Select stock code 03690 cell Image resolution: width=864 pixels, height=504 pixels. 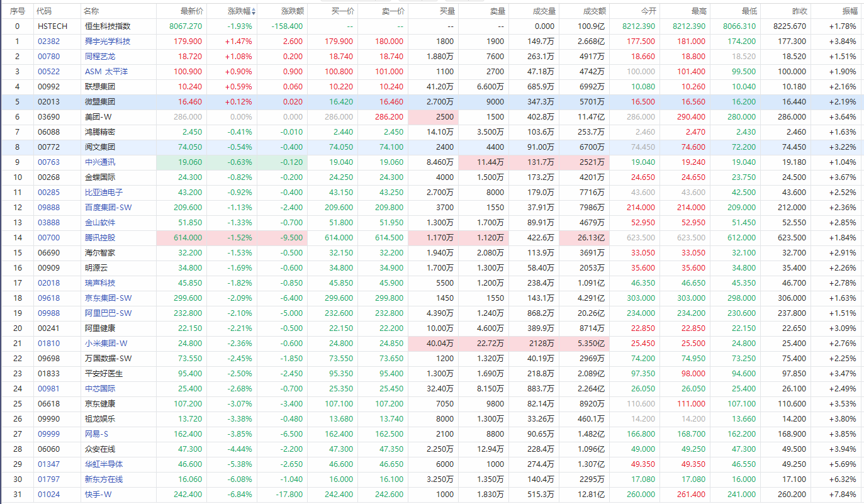(48, 117)
